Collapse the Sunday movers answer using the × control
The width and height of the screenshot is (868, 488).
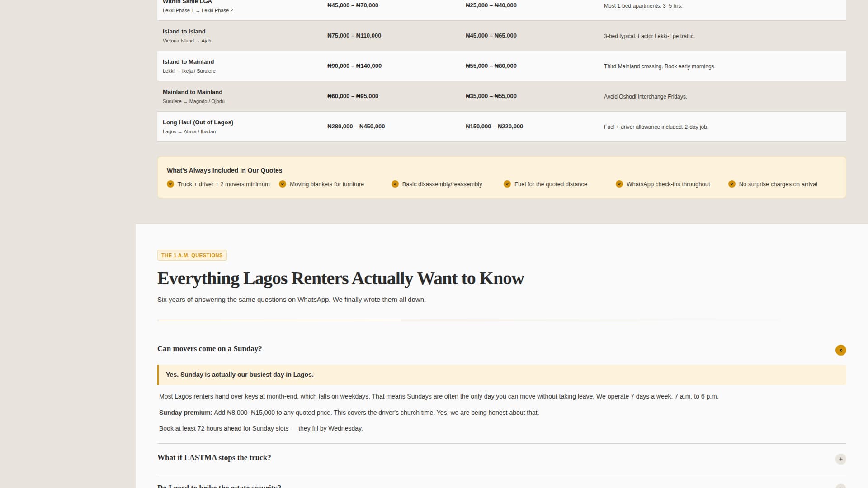[x=840, y=350]
